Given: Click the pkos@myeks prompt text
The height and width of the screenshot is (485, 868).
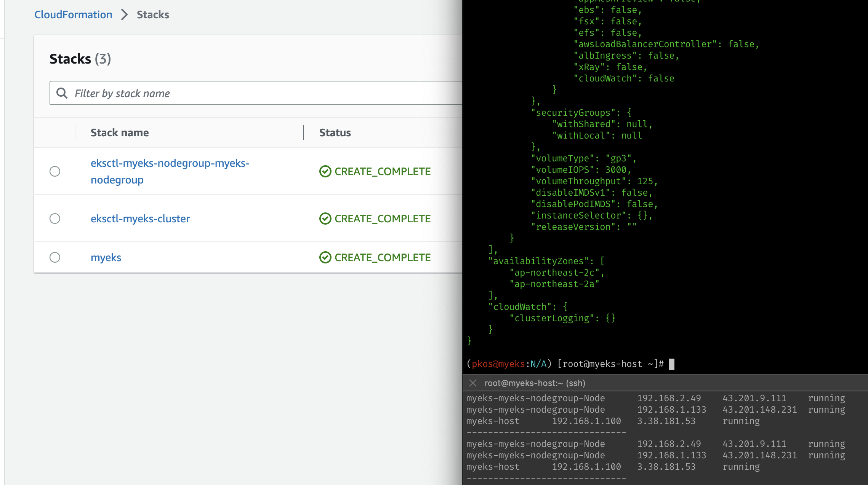Looking at the screenshot, I should point(498,364).
